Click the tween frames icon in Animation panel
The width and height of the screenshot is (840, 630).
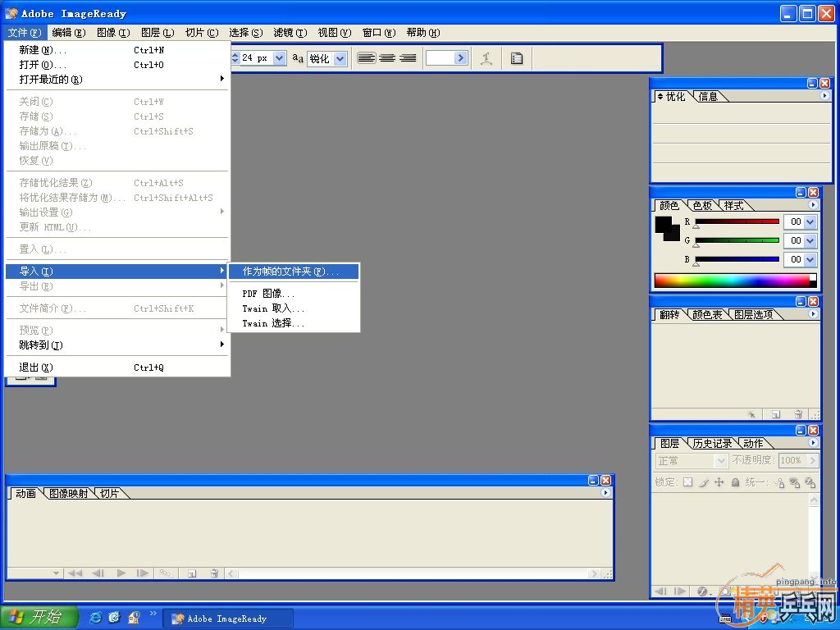(x=166, y=573)
